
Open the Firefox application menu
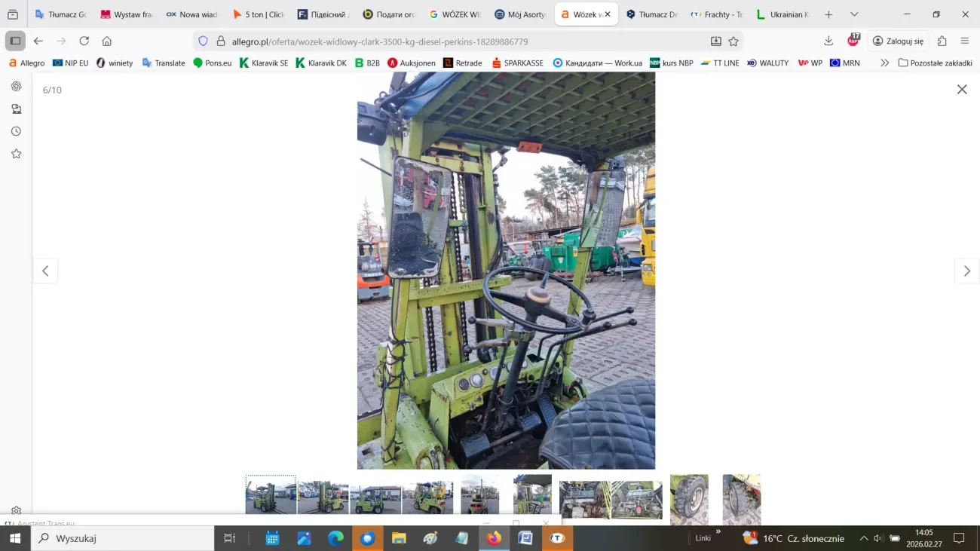(x=965, y=41)
